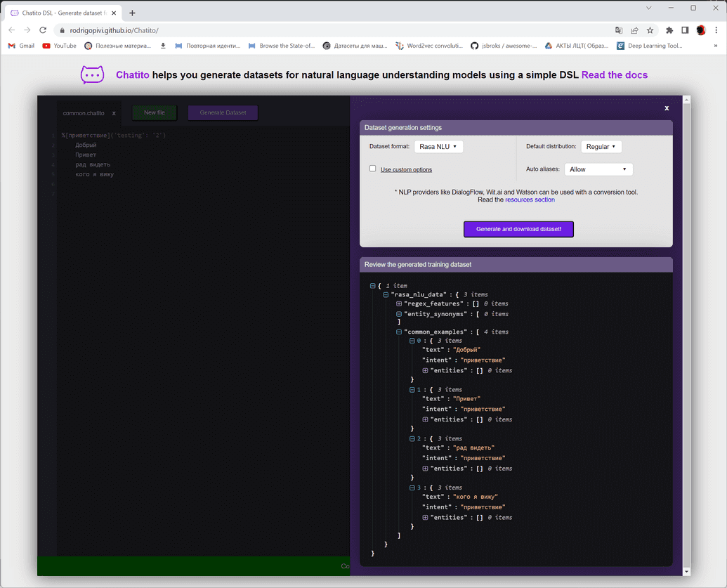Image resolution: width=727 pixels, height=588 pixels.
Task: Click the Generate Dataset button
Action: click(223, 112)
